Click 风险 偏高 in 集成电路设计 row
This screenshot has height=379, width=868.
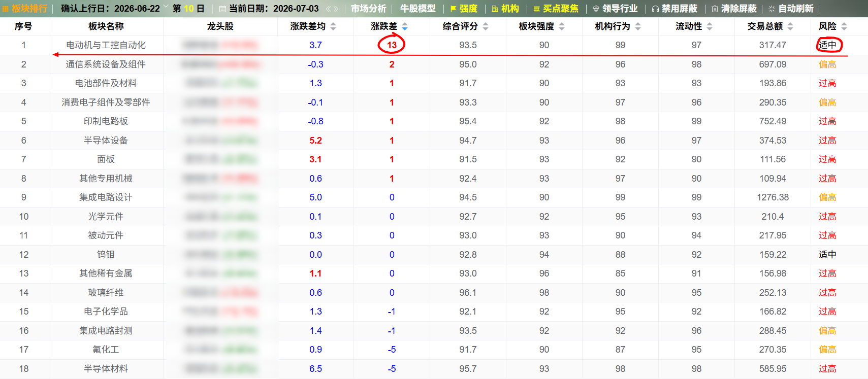827,197
